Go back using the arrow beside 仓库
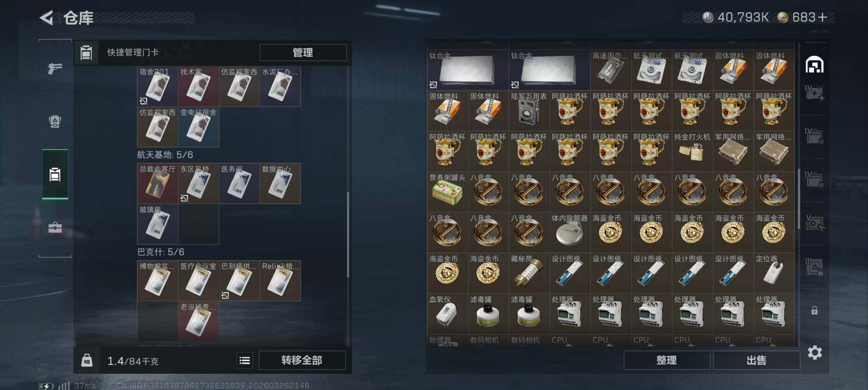 tap(47, 18)
